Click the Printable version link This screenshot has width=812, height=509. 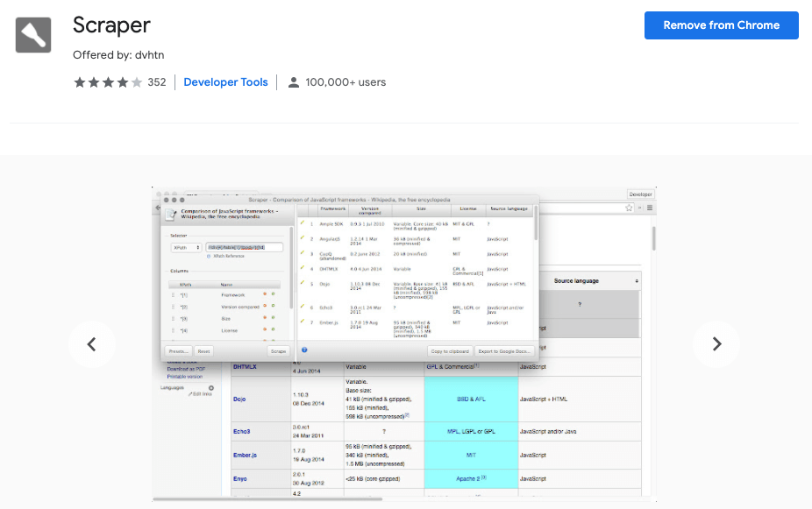click(x=185, y=377)
